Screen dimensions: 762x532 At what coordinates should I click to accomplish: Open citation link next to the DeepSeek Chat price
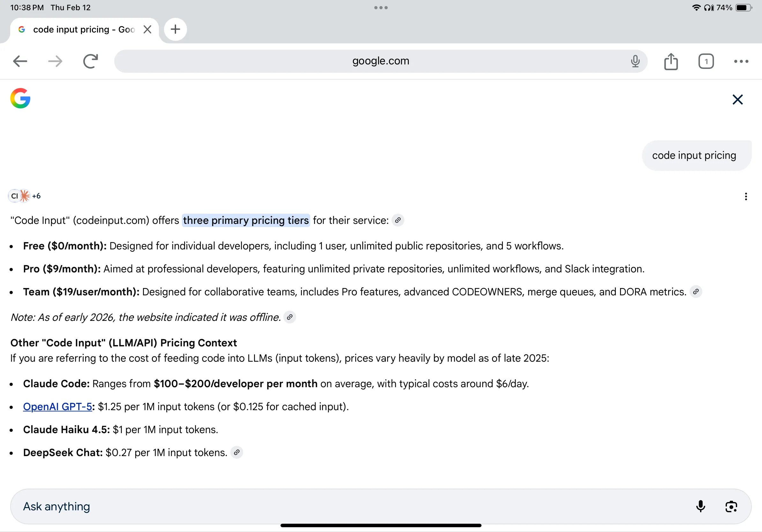click(237, 452)
